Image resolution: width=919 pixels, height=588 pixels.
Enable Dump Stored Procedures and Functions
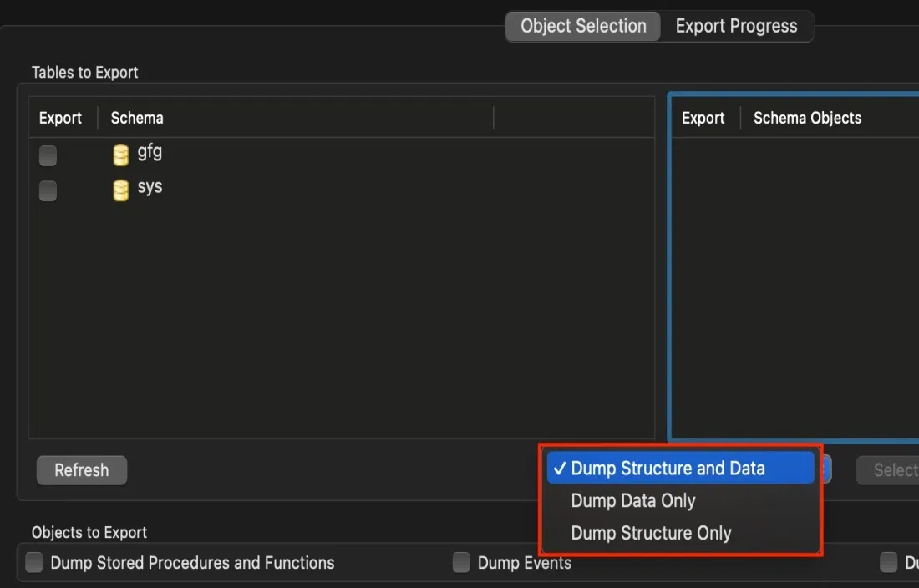pyautogui.click(x=34, y=563)
